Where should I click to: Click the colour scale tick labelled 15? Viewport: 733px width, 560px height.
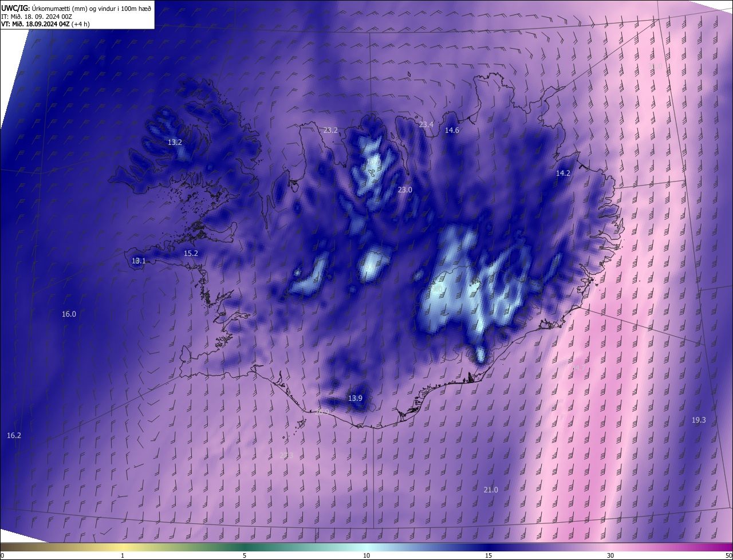[488, 556]
